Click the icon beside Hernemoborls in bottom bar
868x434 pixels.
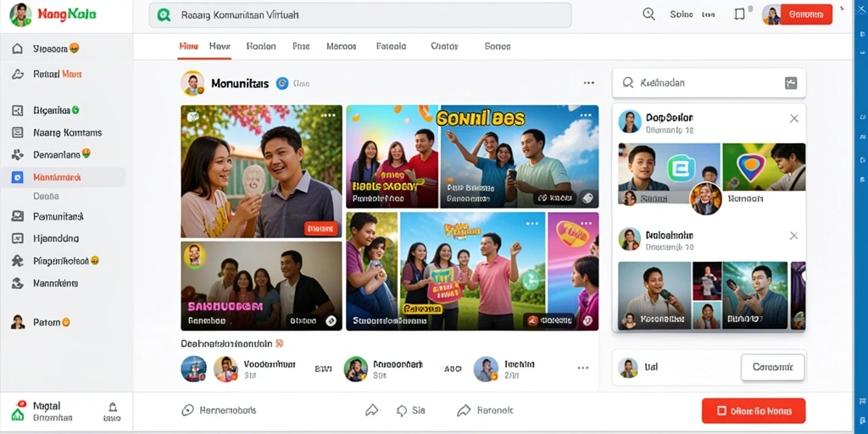pos(188,411)
